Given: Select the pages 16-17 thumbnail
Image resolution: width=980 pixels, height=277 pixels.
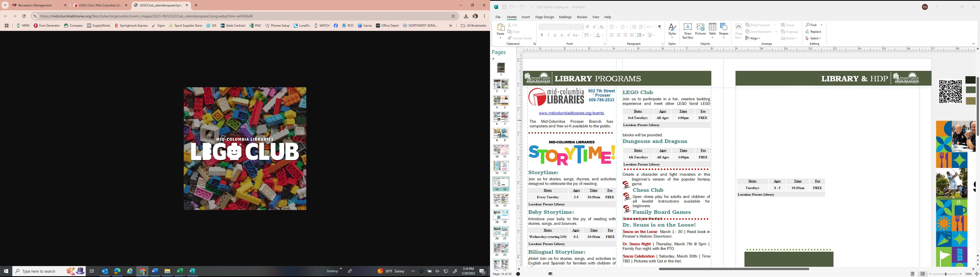Looking at the screenshot, I should pyautogui.click(x=501, y=199).
